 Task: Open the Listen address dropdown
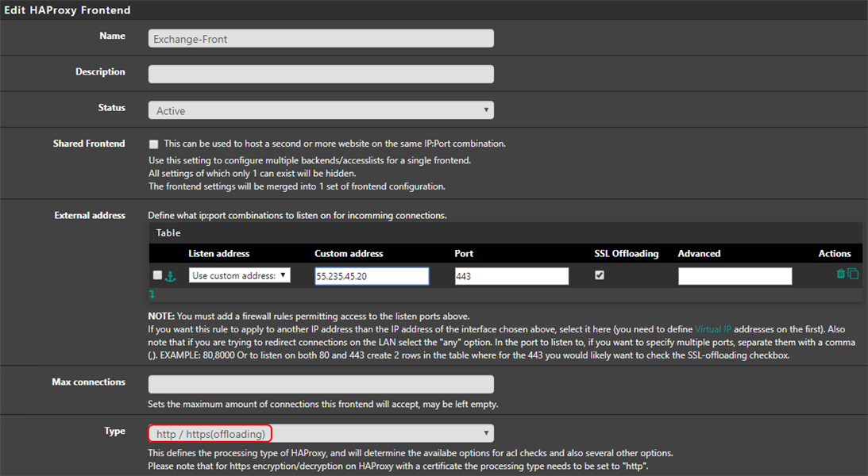[240, 275]
